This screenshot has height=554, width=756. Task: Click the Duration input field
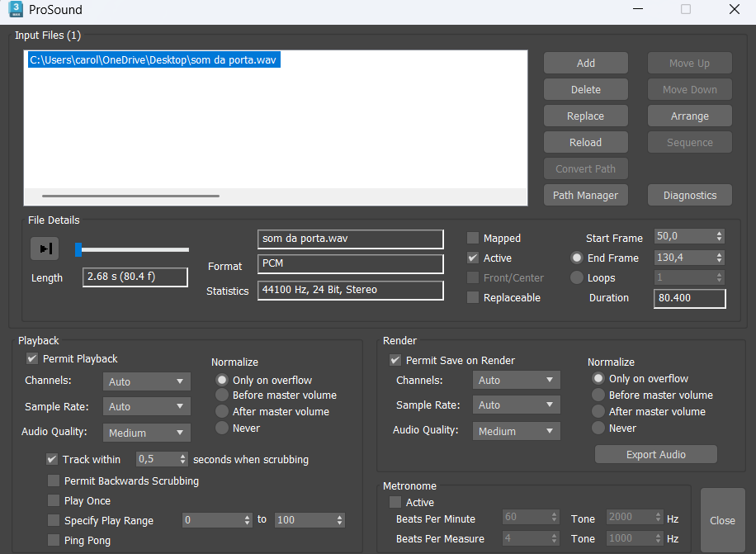(x=689, y=298)
